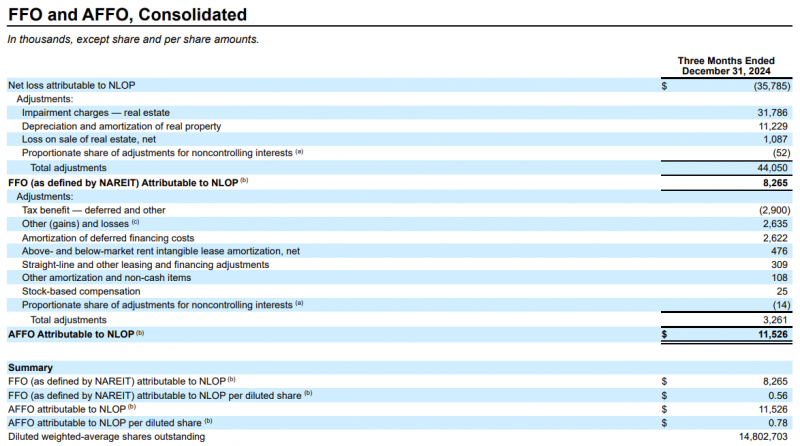Click the "FFO and AFFO, Consolidated" heading
The image size is (800, 446).
128,15
